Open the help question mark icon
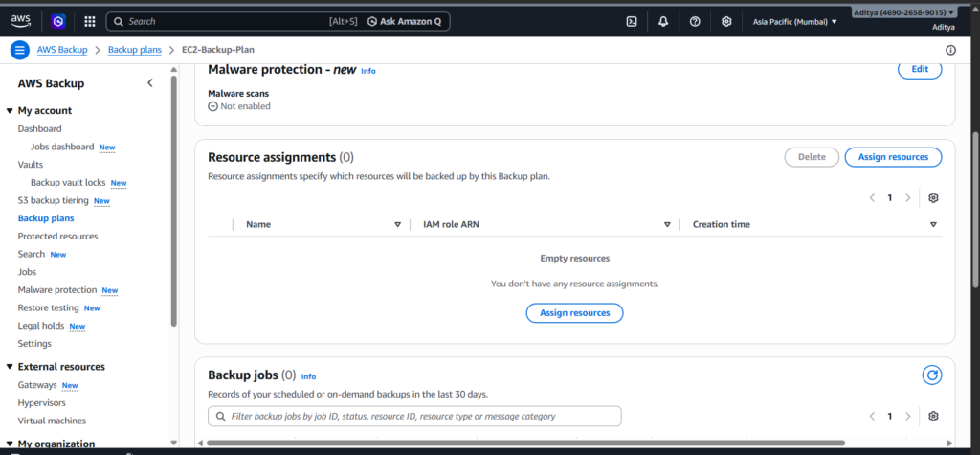Screen dimensions: 980x455 coord(695,21)
